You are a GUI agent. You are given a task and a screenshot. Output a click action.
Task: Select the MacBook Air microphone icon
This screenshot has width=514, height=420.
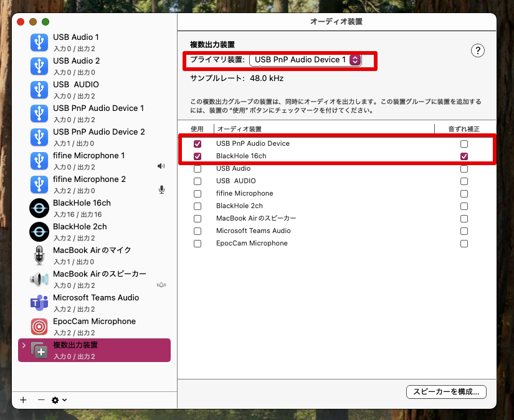tap(39, 255)
